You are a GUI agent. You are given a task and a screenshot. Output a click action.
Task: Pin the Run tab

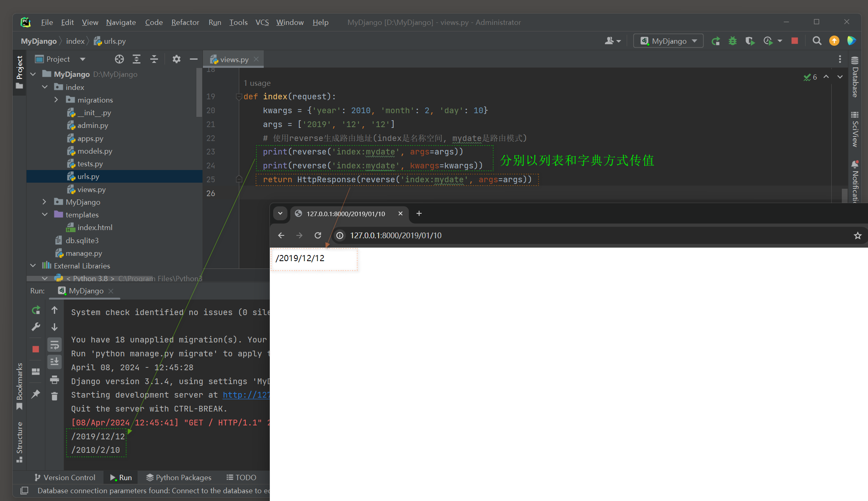(x=36, y=394)
